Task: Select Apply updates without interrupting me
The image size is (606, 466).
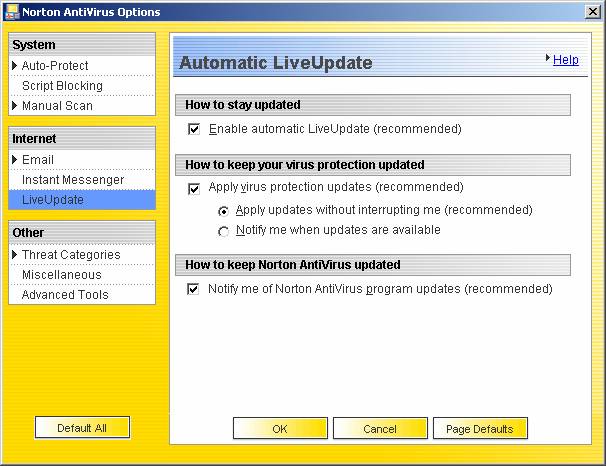Action: [x=223, y=211]
